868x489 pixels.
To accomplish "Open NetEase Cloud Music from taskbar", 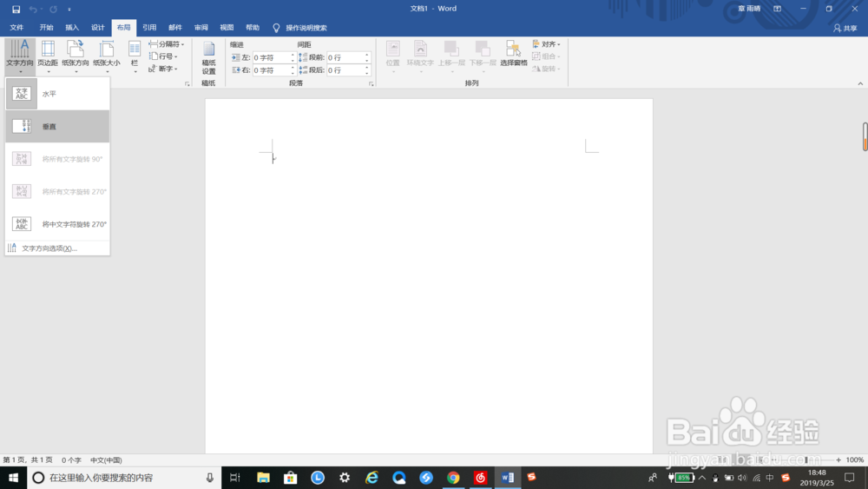I will pyautogui.click(x=480, y=478).
